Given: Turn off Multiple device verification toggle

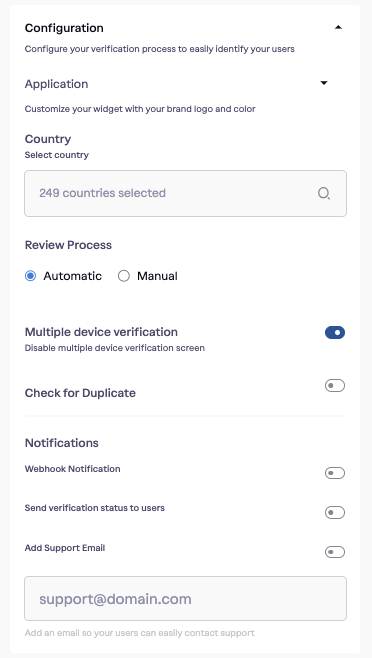Looking at the screenshot, I should pos(335,332).
